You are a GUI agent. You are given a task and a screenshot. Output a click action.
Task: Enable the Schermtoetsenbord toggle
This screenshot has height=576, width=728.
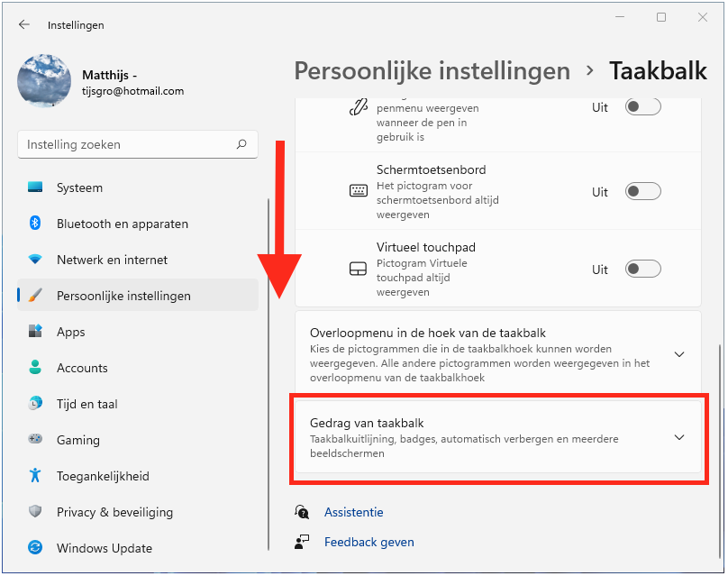[643, 192]
